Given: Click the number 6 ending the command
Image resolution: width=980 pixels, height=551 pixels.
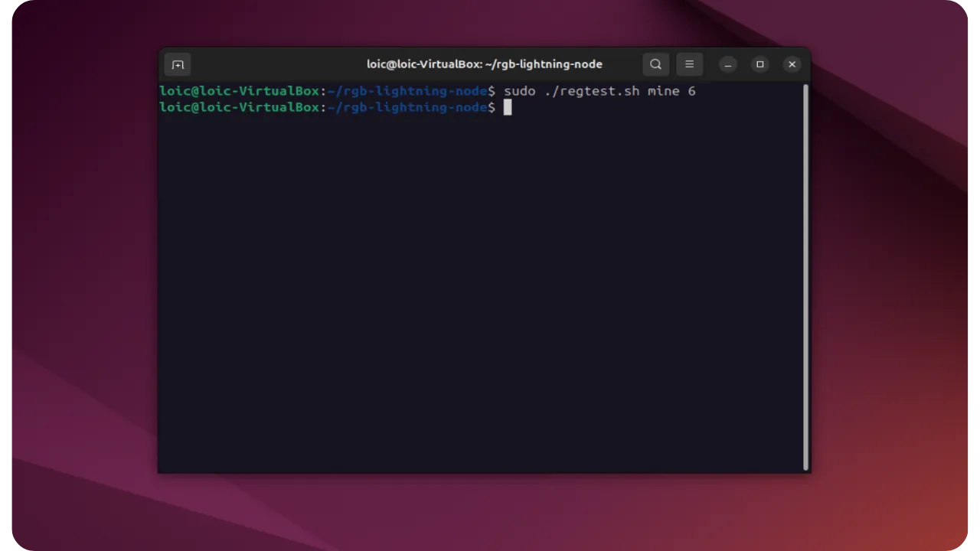Looking at the screenshot, I should pyautogui.click(x=691, y=91).
